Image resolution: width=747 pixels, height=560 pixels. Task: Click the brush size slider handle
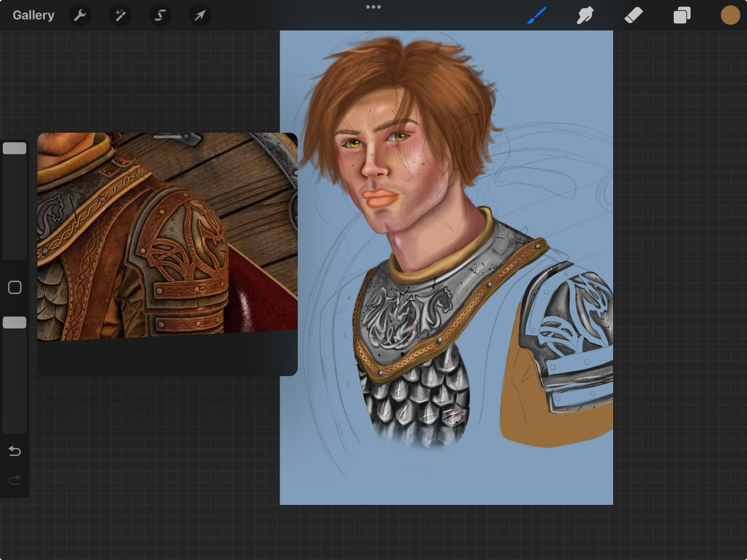pyautogui.click(x=15, y=148)
